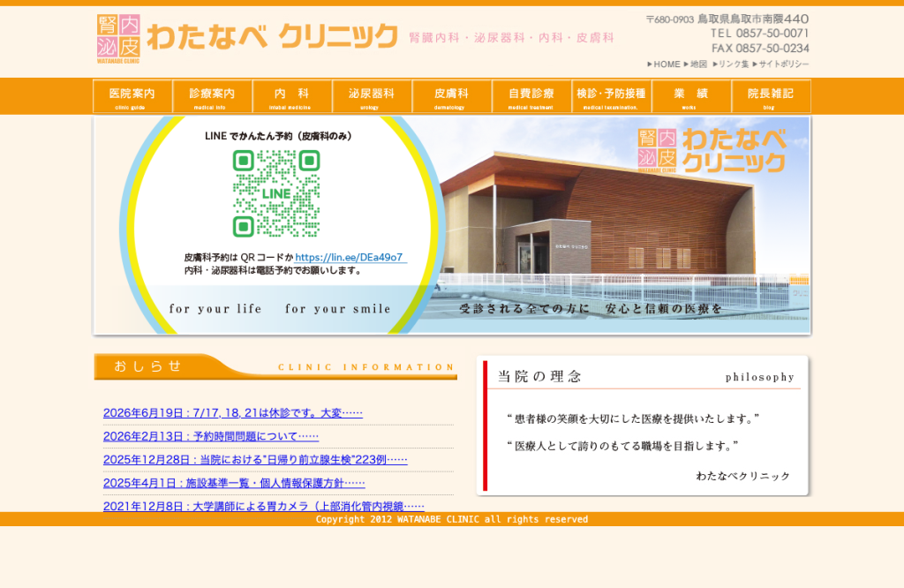Screen dimensions: 904x588
Task: Click the LINE QR code image
Action: pyautogui.click(x=276, y=193)
